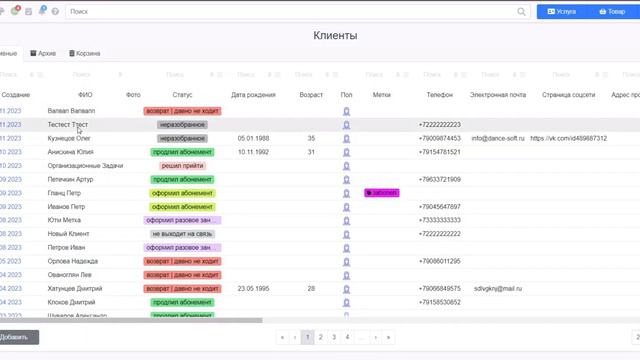This screenshot has width=640, height=360.
Task: Click phone number +79158530852
Action: (x=440, y=302)
